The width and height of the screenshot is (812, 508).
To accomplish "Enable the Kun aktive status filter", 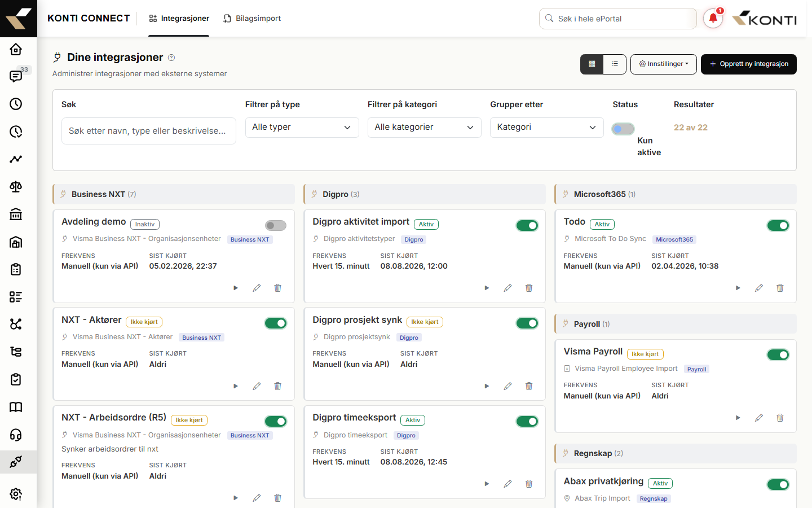I will click(x=623, y=129).
